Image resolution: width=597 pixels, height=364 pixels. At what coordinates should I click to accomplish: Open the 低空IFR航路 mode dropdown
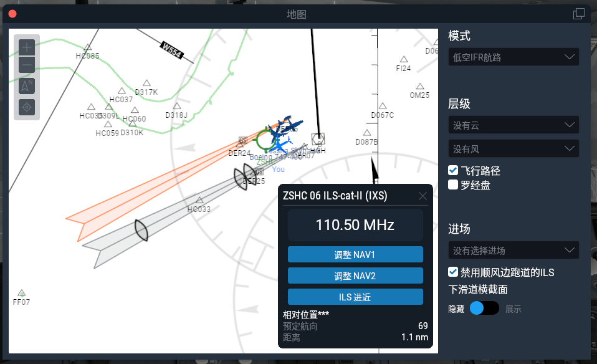pyautogui.click(x=513, y=57)
